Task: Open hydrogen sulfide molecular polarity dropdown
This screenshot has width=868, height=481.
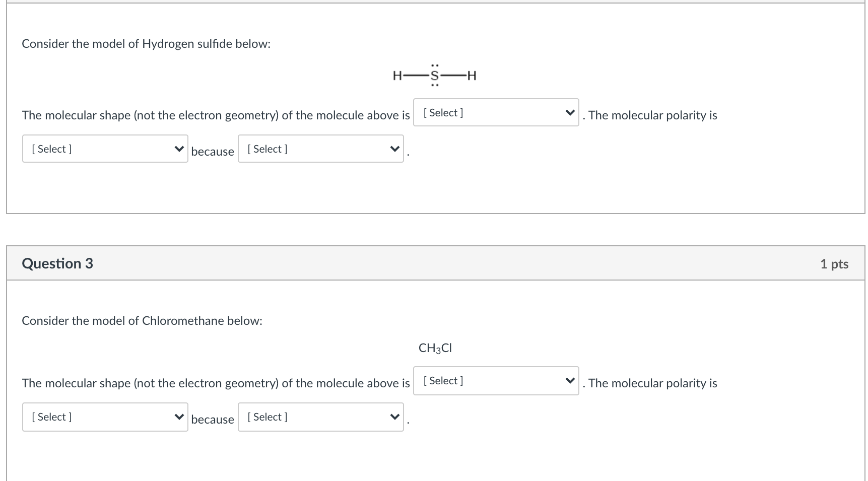Action: [x=105, y=149]
